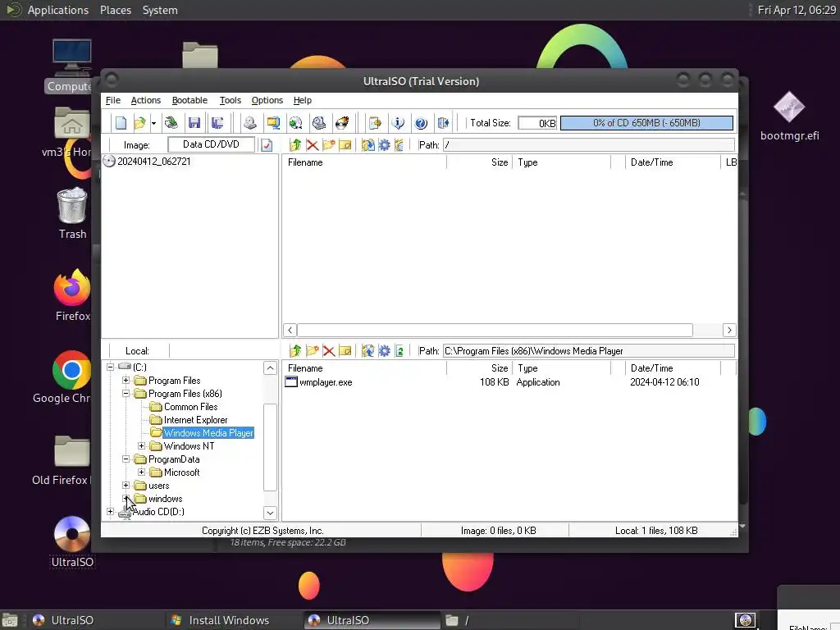Image resolution: width=840 pixels, height=630 pixels.
Task: Open the Tools menu
Action: pos(231,100)
